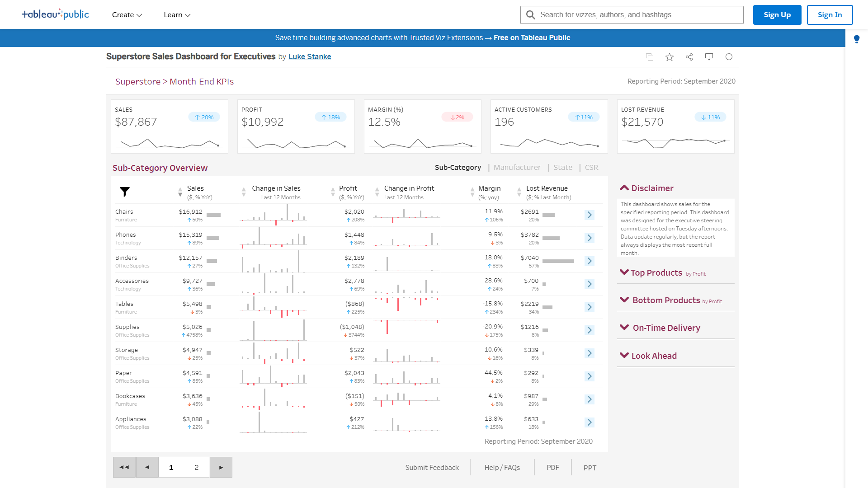Select the State tab
This screenshot has width=868, height=488.
pos(562,167)
